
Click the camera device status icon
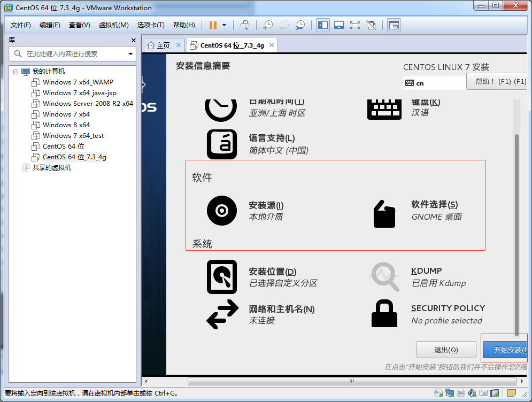(x=483, y=393)
